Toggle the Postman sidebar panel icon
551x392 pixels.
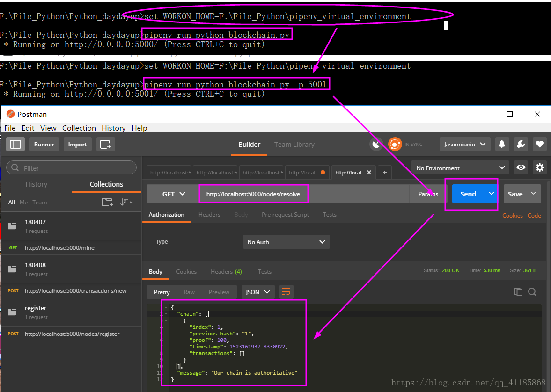click(x=15, y=145)
